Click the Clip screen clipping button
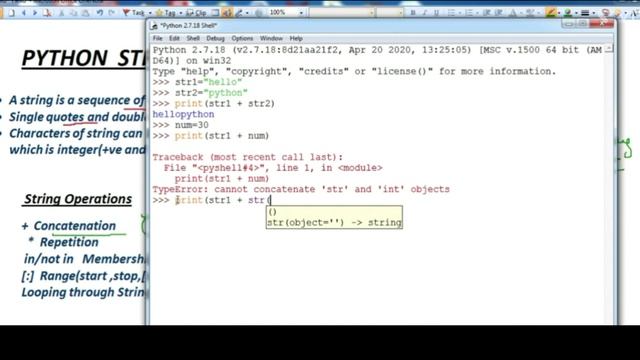 click(x=196, y=13)
